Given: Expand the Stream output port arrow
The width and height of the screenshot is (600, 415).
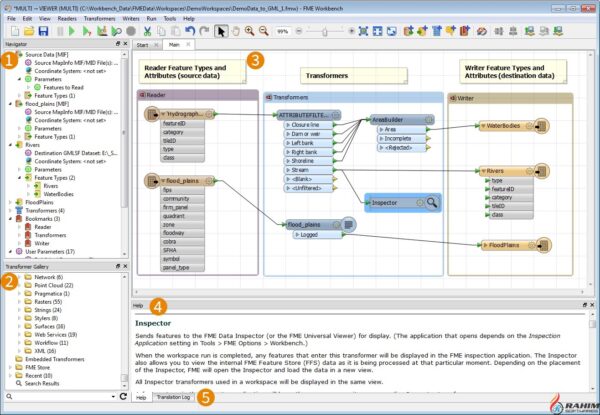Looking at the screenshot, I should click(288, 170).
